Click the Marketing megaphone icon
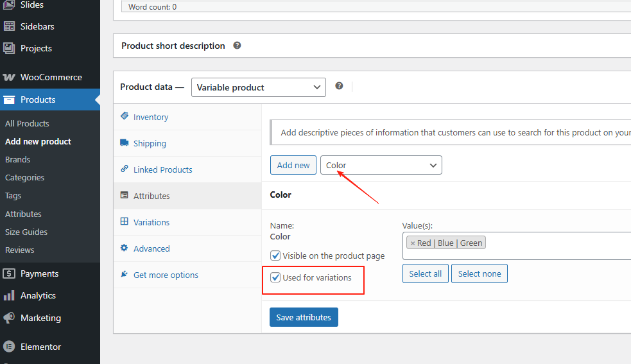631x364 pixels. (9, 318)
